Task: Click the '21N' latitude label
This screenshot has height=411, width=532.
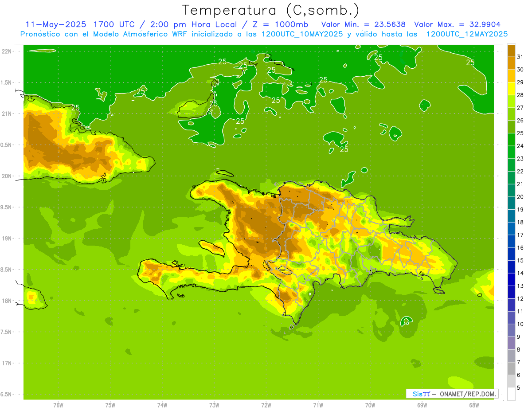Action: [7, 114]
